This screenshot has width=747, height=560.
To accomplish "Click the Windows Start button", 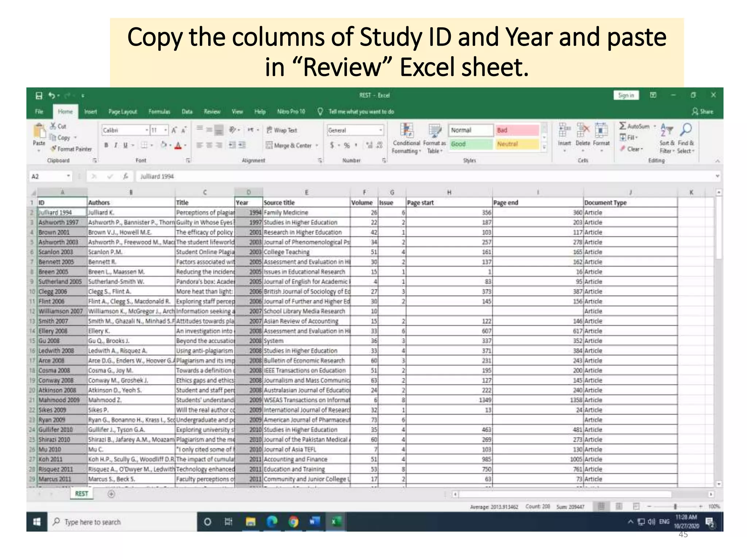I will coord(37,522).
